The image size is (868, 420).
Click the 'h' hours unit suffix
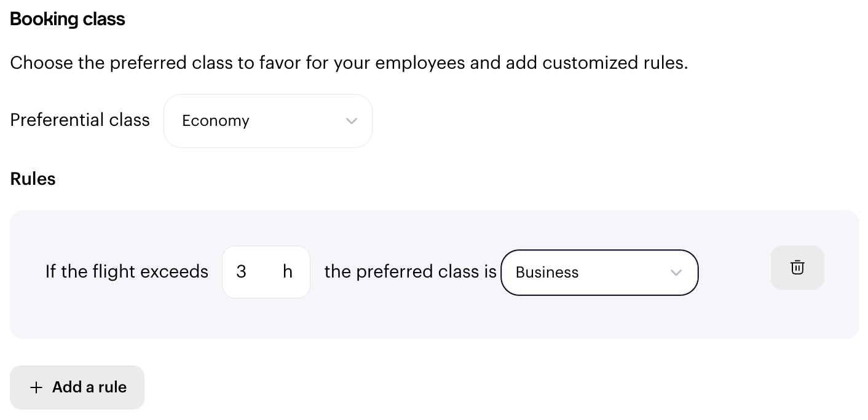pos(288,271)
